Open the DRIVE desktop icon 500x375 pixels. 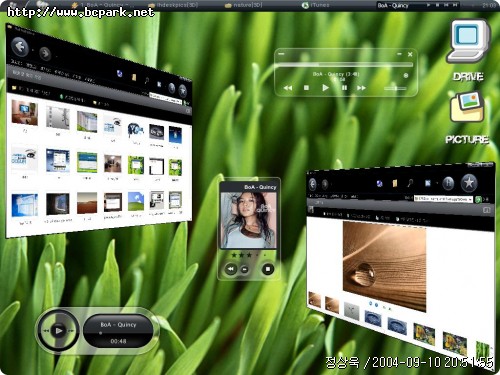point(468,50)
